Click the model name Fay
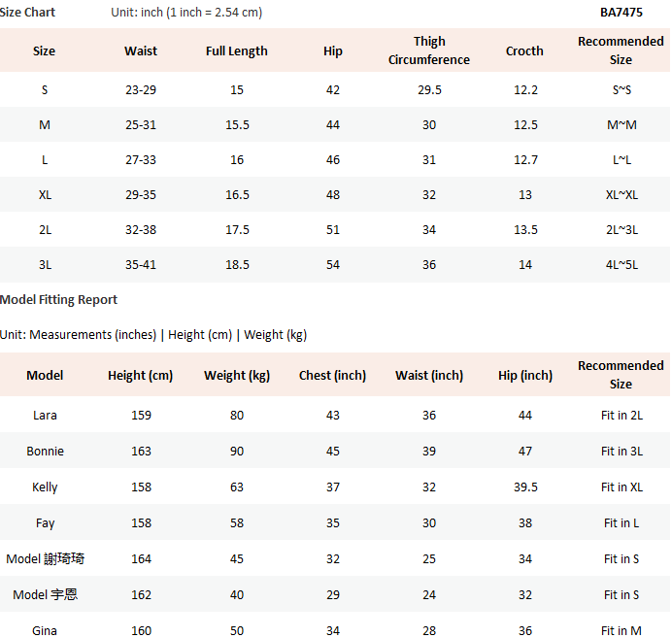 45,522
